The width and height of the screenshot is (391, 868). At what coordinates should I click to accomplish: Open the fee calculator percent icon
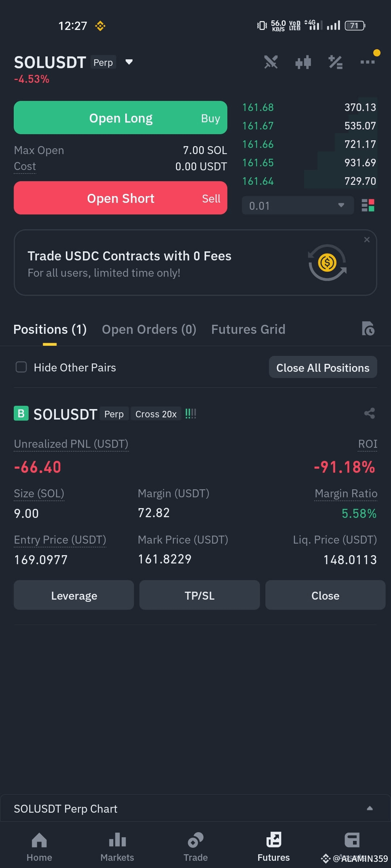point(335,62)
